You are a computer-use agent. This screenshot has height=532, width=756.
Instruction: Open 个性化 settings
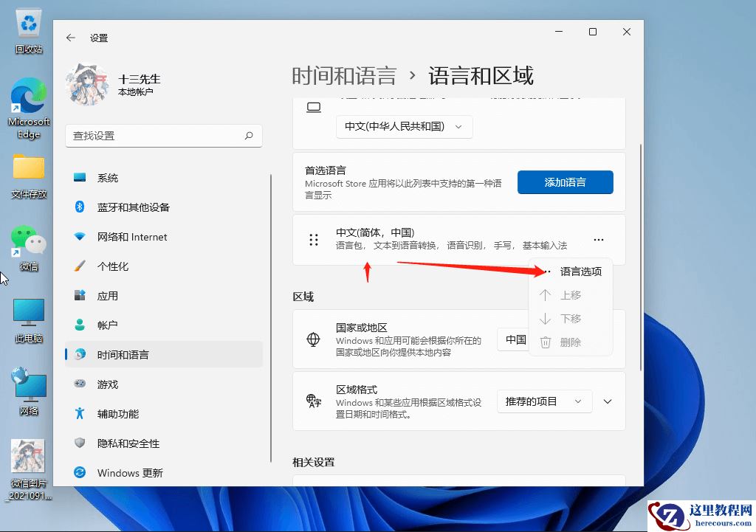click(116, 266)
